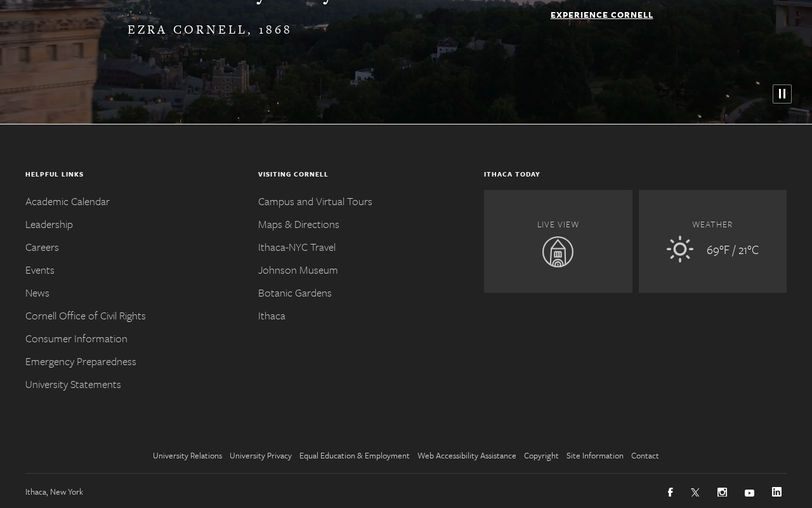Open Cornell's YouTube channel
812x508 pixels.
[x=749, y=493]
